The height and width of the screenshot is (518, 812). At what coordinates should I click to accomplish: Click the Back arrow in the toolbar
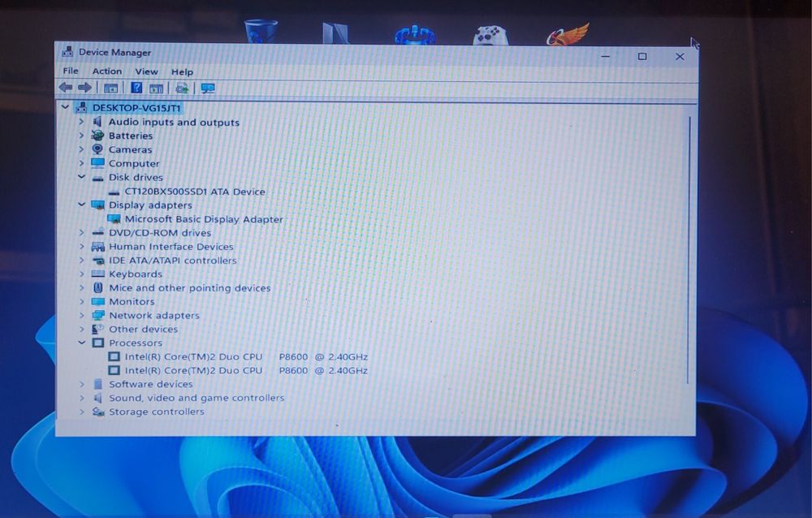(x=66, y=88)
